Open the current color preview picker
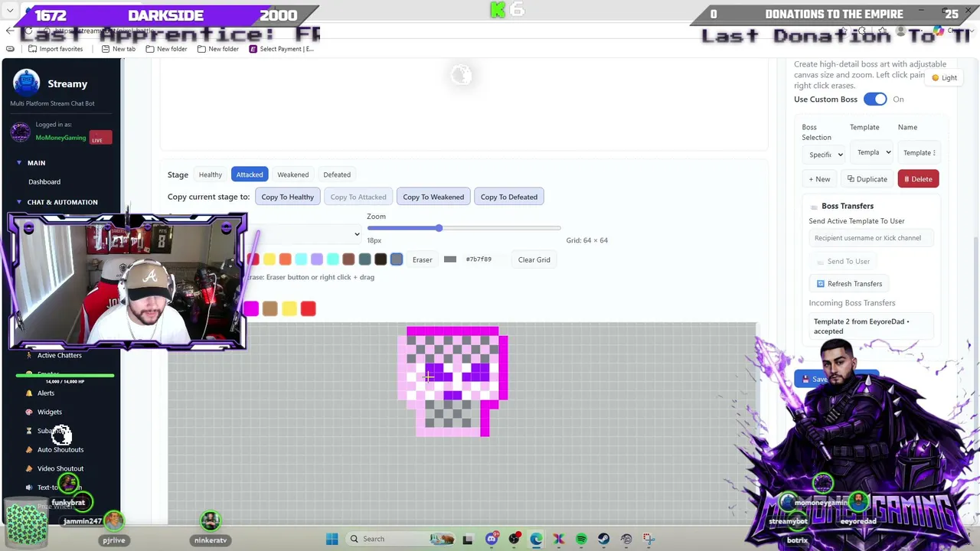Viewport: 980px width, 551px height. 450,260
